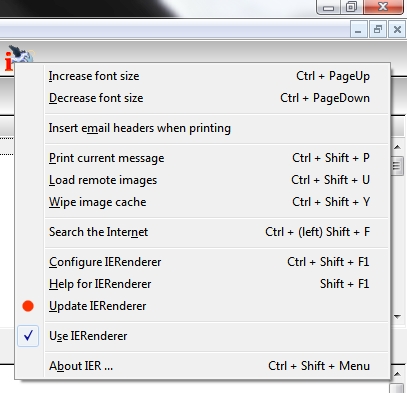Click the scrollbar up arrow

click(x=397, y=147)
